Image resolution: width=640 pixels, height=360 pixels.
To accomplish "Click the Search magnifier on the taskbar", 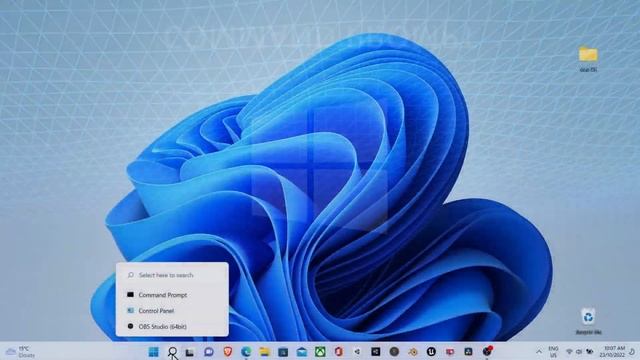I will [x=173, y=352].
